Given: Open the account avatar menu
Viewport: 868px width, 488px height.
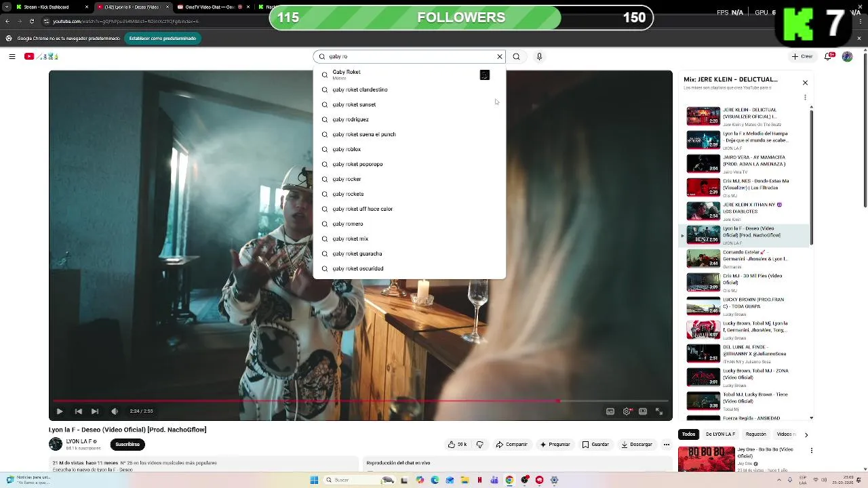Looking at the screenshot, I should [847, 57].
